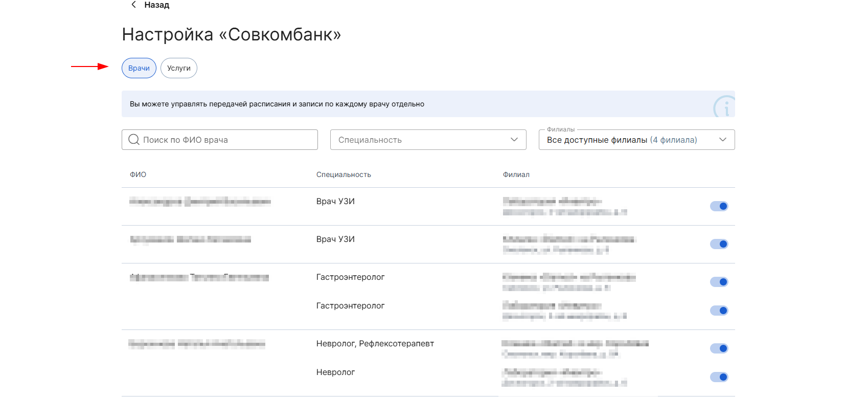Image resolution: width=868 pixels, height=397 pixels.
Task: Click the ФИО column header
Action: 138,174
